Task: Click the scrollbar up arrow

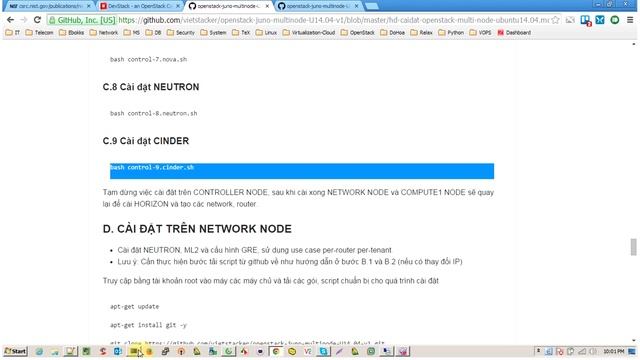Action: click(633, 43)
